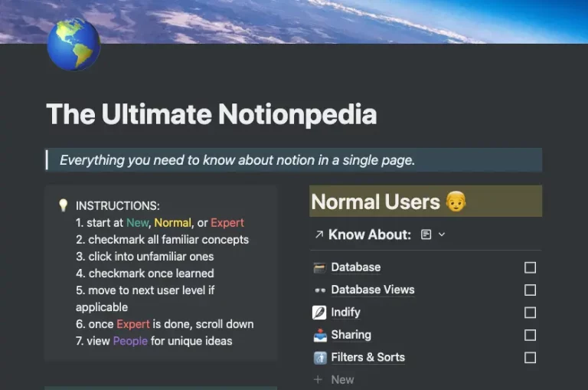Click the list view icon next to Know About
The width and height of the screenshot is (588, 390).
(426, 234)
